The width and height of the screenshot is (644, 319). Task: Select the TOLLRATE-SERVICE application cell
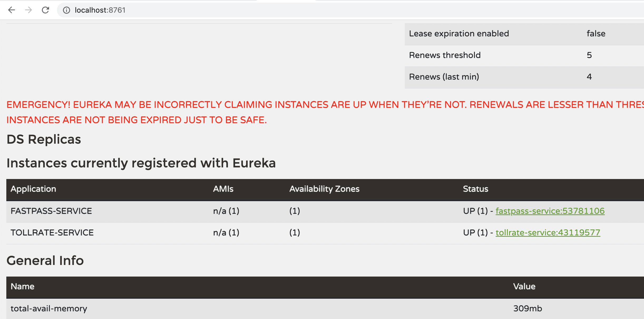click(52, 233)
